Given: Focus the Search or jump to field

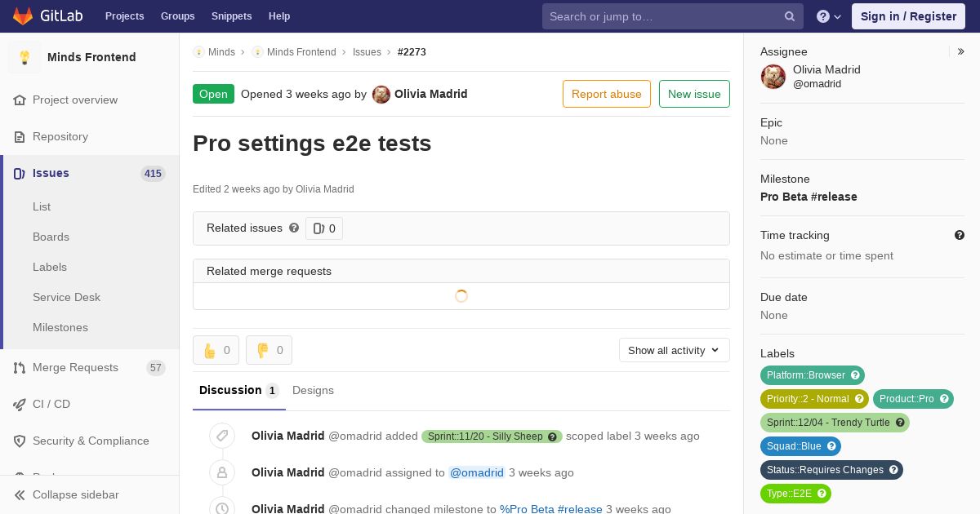Looking at the screenshot, I should pos(673,16).
